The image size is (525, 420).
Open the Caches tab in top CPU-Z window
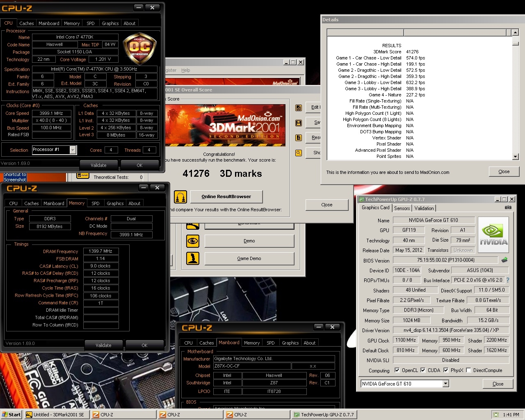pos(27,23)
